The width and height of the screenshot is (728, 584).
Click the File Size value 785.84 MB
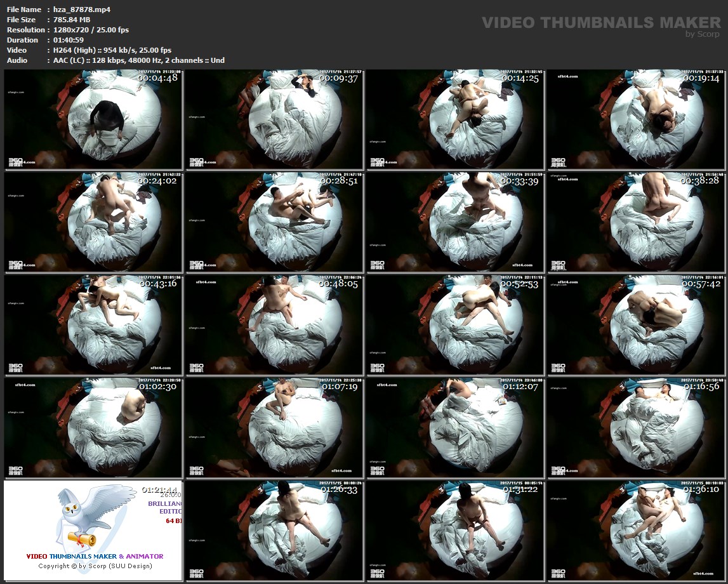pyautogui.click(x=72, y=20)
